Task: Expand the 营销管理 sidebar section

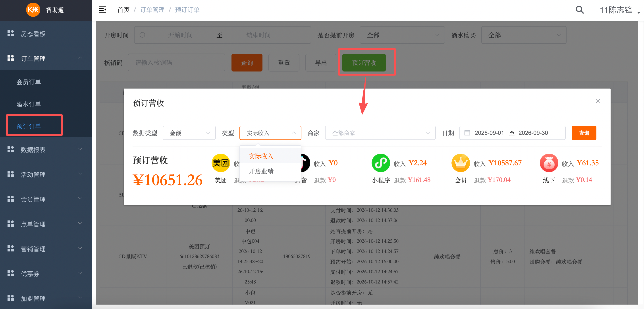Action: coord(46,249)
